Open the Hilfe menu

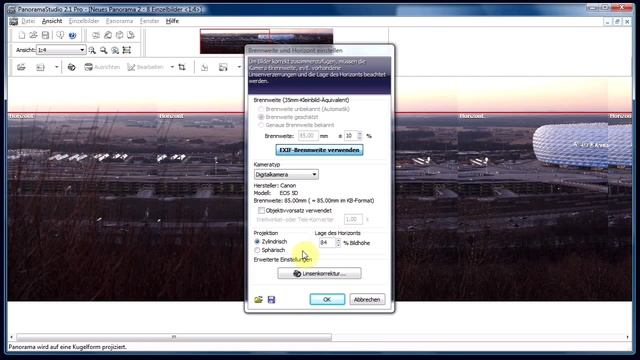click(172, 21)
